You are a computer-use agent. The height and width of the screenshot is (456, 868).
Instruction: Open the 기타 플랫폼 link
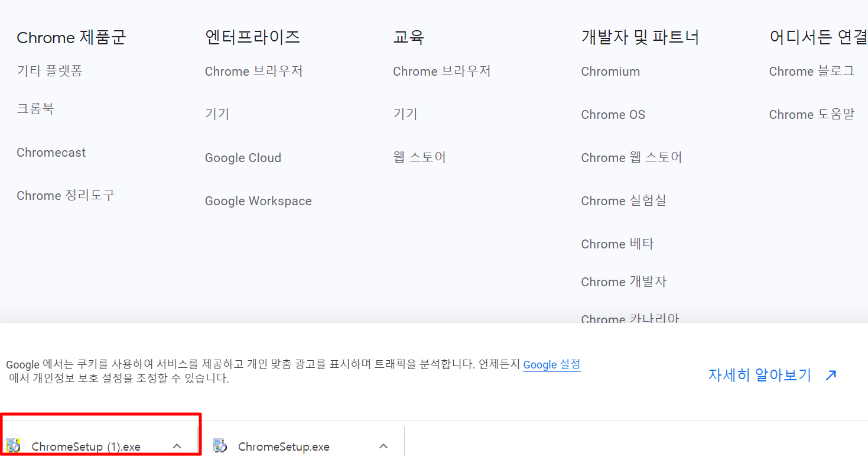click(50, 71)
